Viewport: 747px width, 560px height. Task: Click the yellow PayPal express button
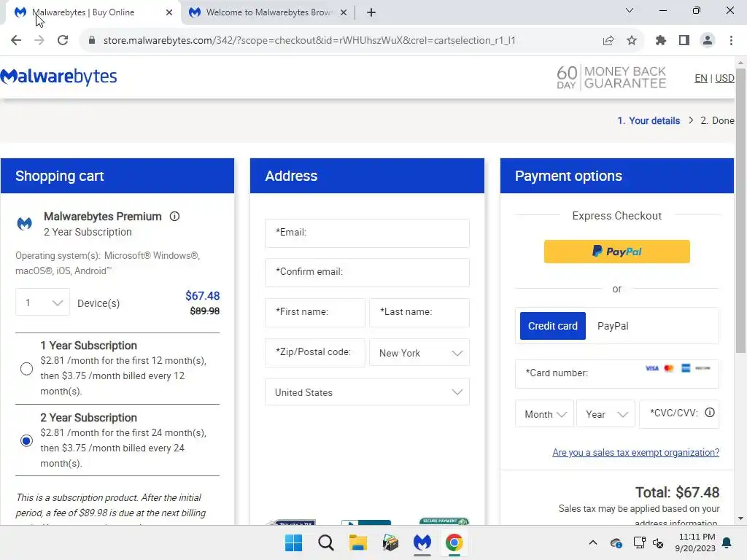pos(617,251)
